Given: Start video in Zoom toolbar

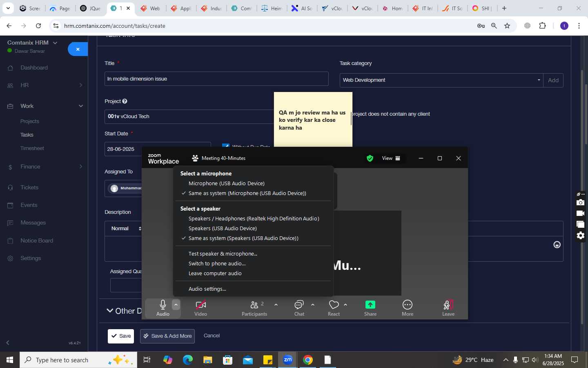Looking at the screenshot, I should coord(200,308).
